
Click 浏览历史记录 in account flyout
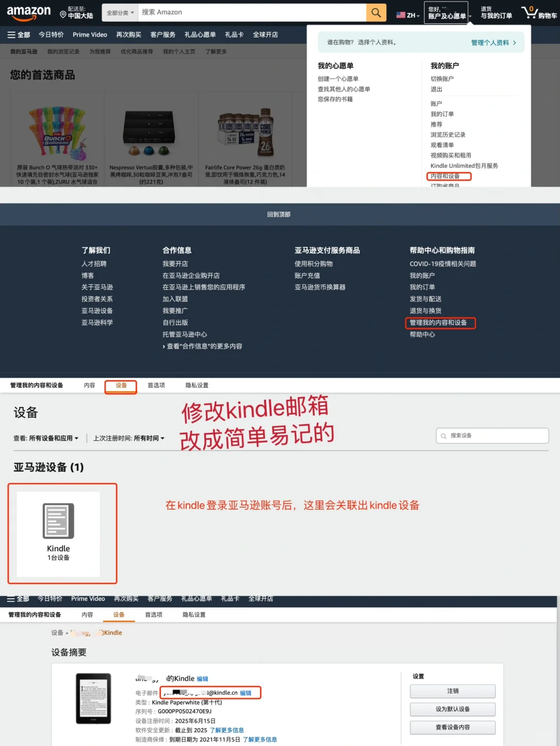pyautogui.click(x=448, y=135)
